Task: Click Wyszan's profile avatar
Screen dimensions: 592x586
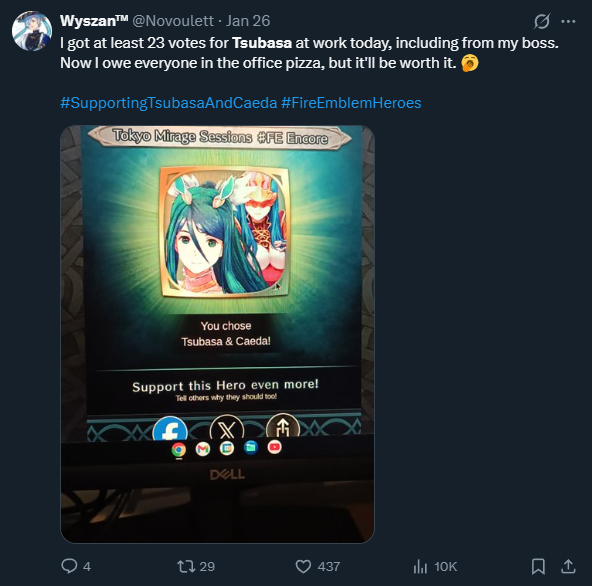Action: (x=32, y=31)
